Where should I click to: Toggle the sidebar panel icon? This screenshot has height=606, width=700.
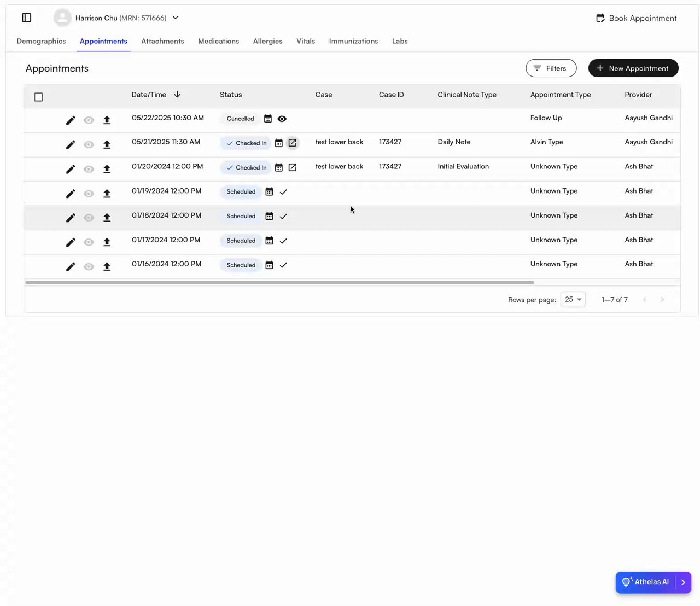click(26, 18)
